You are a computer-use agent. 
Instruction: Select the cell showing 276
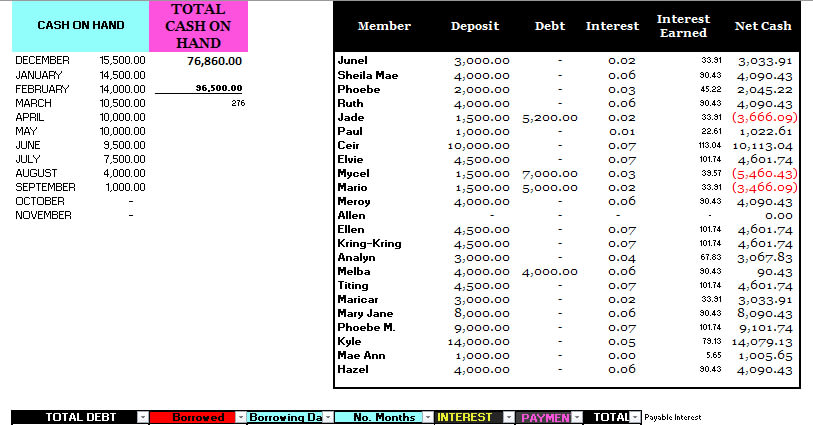point(238,103)
